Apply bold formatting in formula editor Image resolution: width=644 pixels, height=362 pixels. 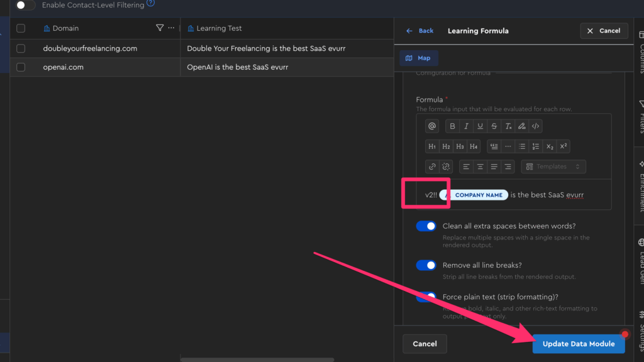pyautogui.click(x=452, y=126)
